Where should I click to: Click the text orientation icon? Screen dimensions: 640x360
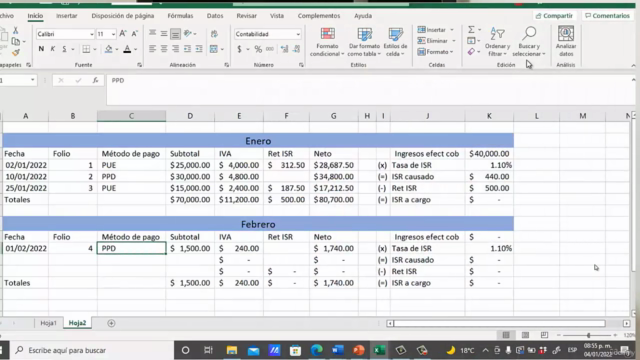click(188, 34)
